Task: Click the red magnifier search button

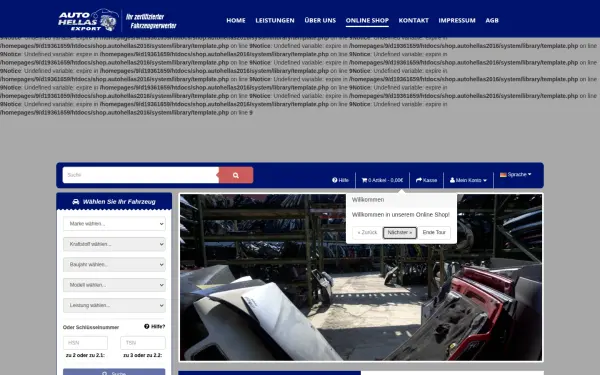Action: click(236, 175)
